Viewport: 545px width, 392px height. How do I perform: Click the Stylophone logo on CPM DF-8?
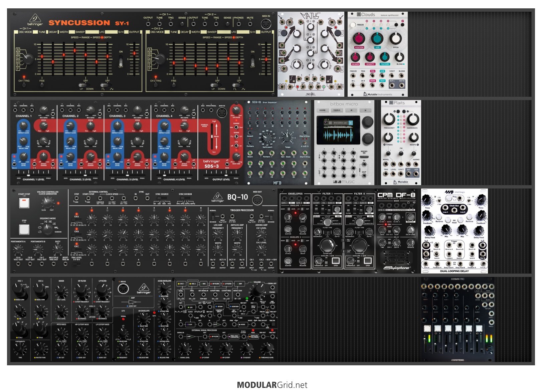point(397,268)
